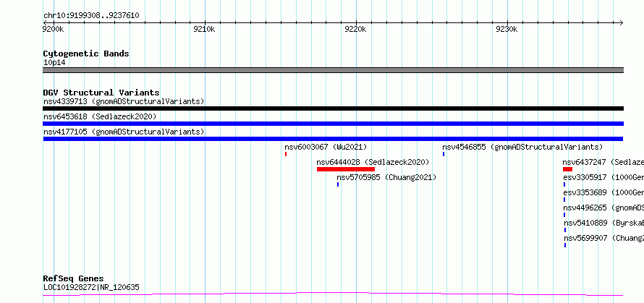Select the gray 10p14 cytogenetic band bar

pyautogui.click(x=333, y=70)
